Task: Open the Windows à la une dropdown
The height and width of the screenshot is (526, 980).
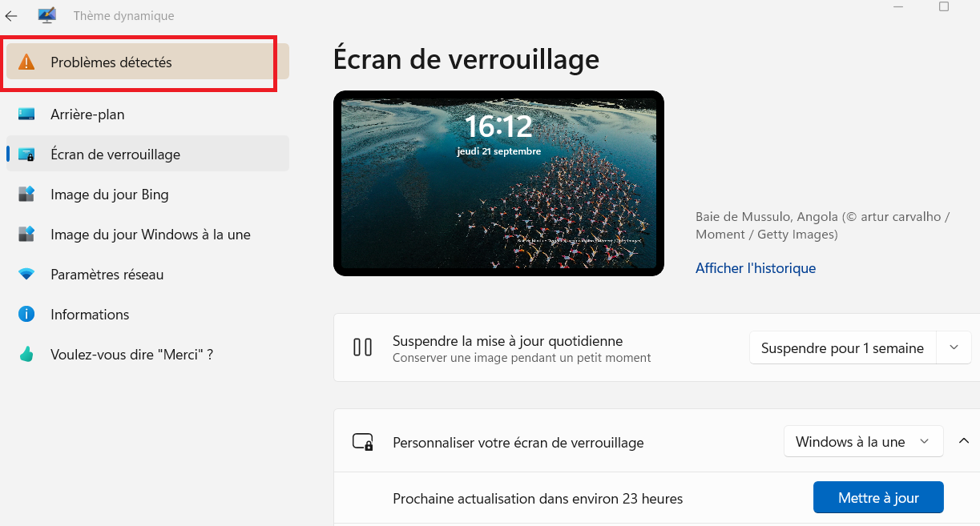Action: pyautogui.click(x=863, y=442)
